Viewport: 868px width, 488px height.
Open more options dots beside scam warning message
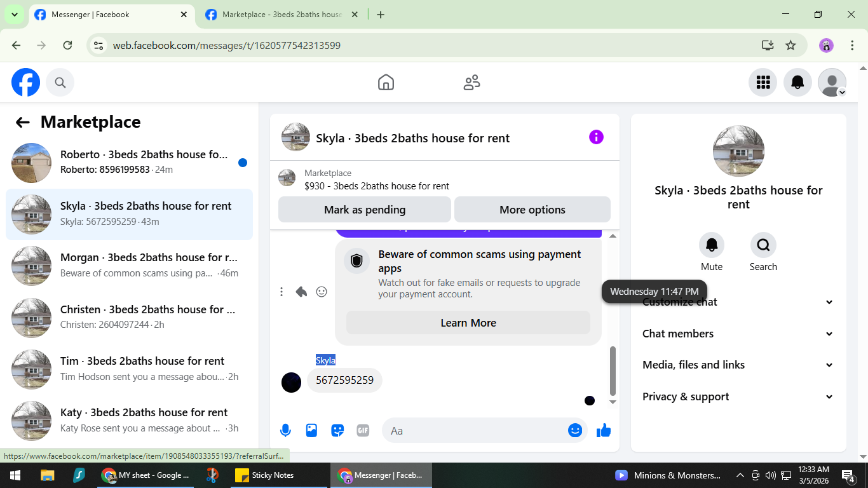(x=281, y=292)
